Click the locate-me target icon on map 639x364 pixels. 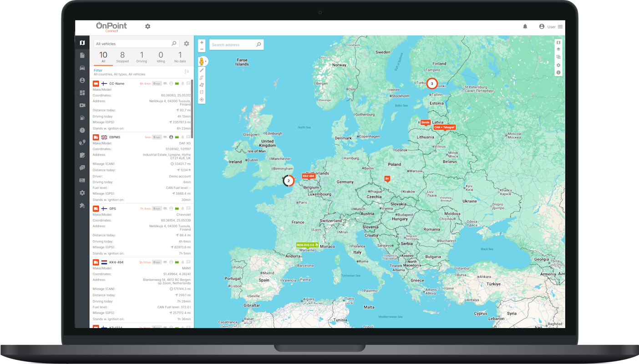tap(202, 99)
